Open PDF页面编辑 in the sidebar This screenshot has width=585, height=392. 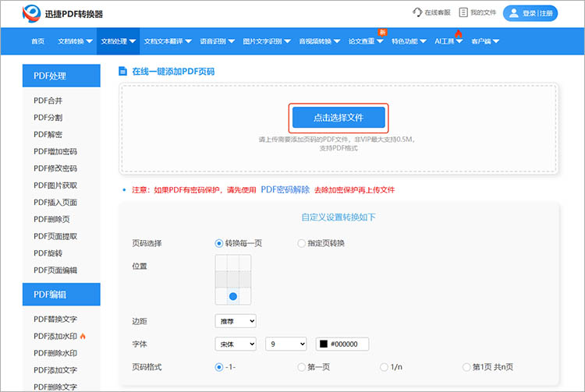pyautogui.click(x=55, y=270)
